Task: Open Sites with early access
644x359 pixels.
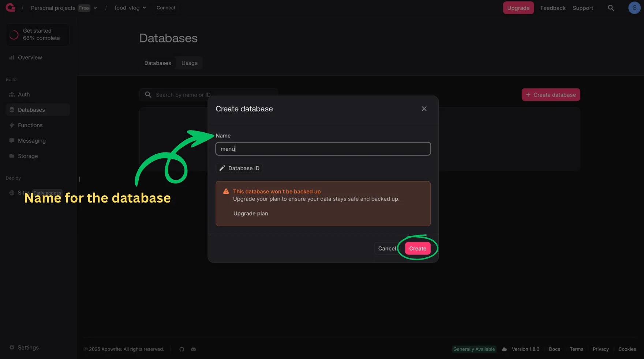Action: coord(23,193)
